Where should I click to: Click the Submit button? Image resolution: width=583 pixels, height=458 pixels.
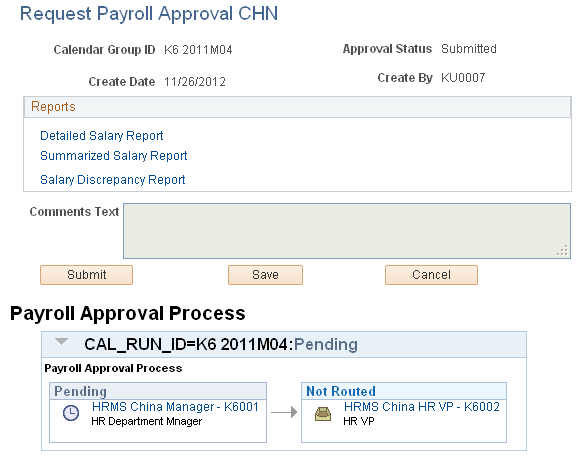[x=86, y=275]
